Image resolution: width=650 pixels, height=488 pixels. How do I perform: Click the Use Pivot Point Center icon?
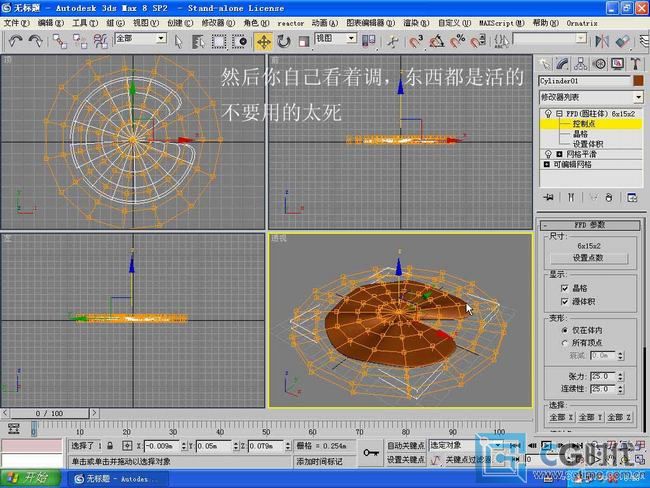coord(369,41)
